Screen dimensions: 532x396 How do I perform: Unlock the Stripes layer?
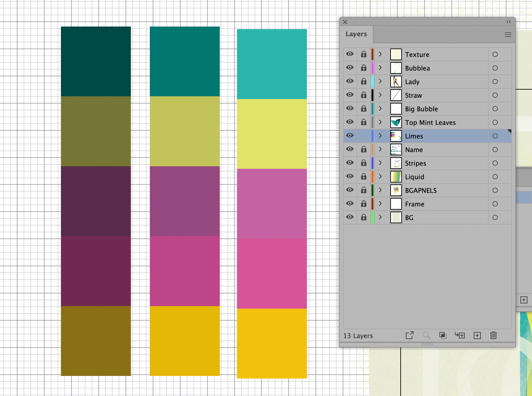click(x=364, y=163)
